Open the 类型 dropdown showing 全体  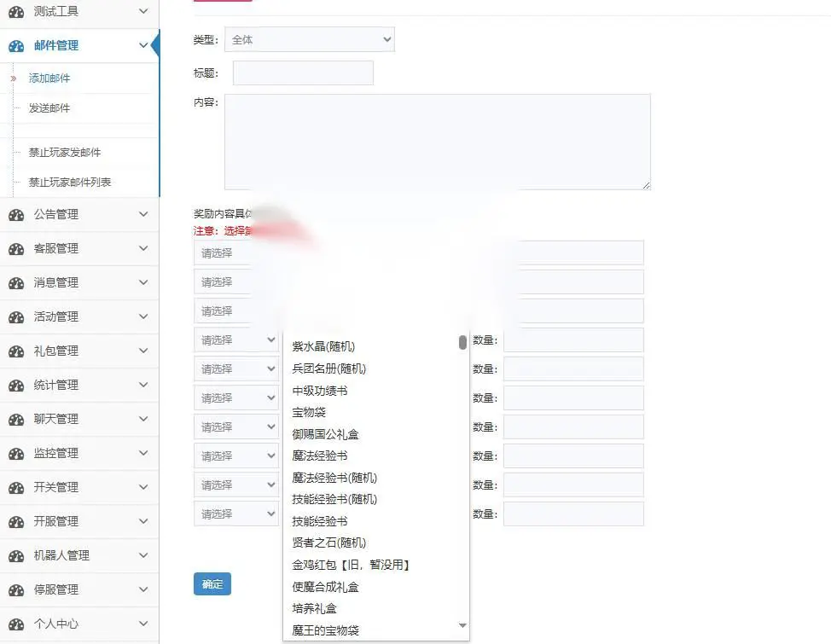pos(310,39)
